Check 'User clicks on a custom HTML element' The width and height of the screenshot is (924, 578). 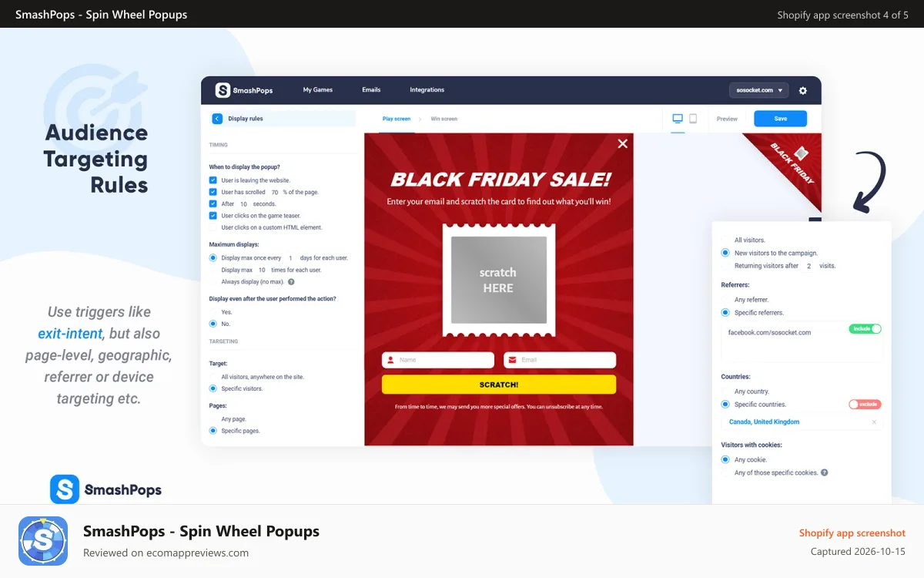pyautogui.click(x=213, y=228)
